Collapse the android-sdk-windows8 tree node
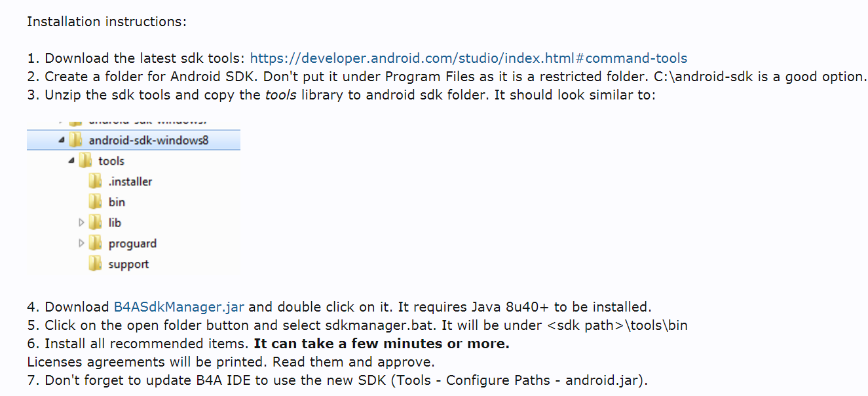The height and width of the screenshot is (396, 868). pos(62,140)
